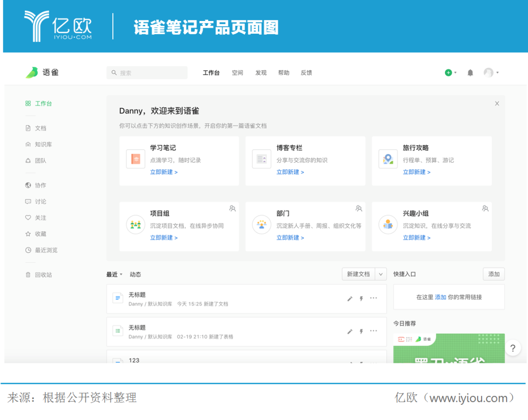
Task: Expand the dropdown arrow beside the plus icon
Action: (x=456, y=72)
